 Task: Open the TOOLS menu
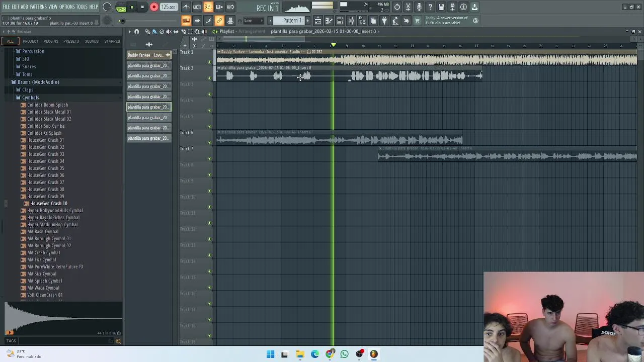(82, 7)
